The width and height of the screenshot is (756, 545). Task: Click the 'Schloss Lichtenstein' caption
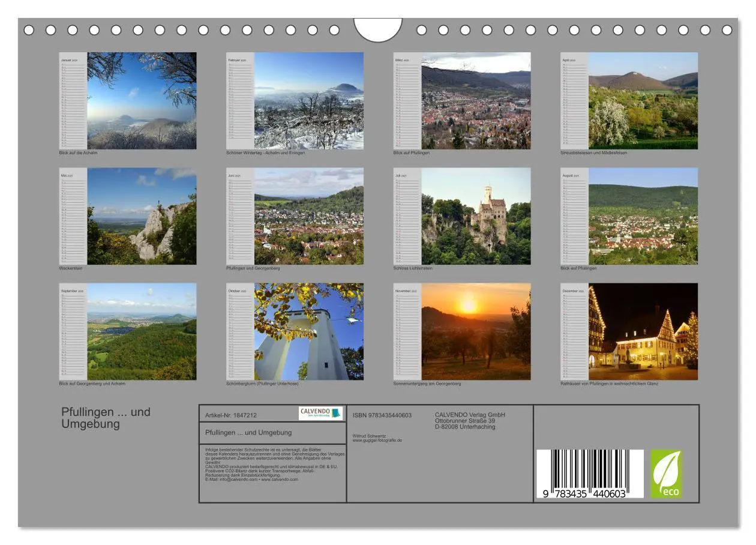(x=413, y=268)
